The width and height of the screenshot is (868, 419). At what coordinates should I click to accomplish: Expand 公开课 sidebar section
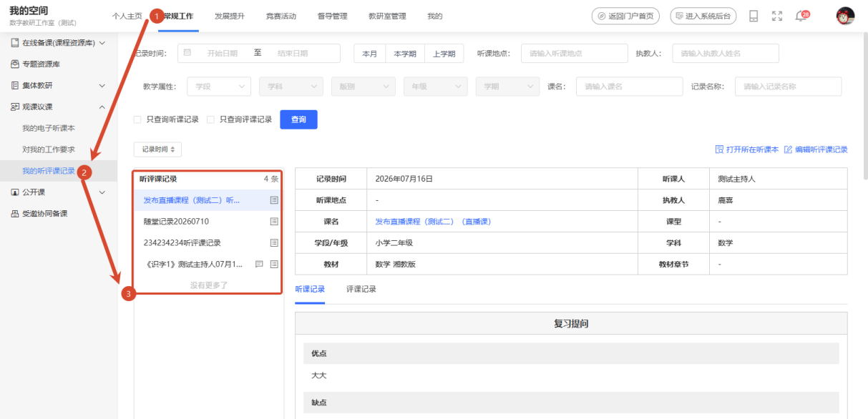coord(102,192)
